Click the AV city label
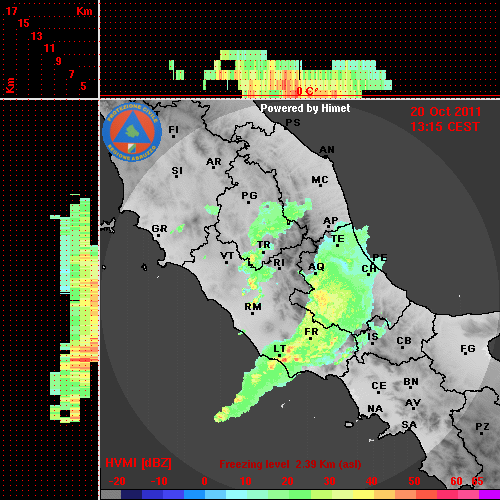500x500 pixels. click(413, 403)
